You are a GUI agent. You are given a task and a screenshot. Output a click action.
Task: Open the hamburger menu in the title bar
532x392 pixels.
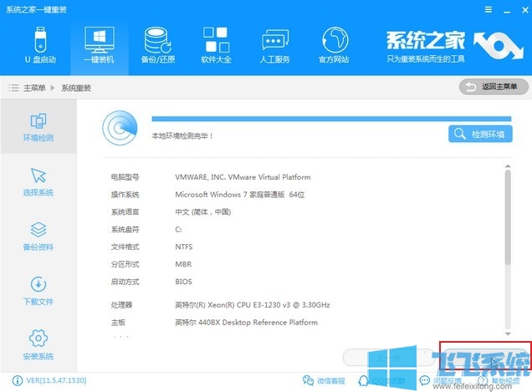(x=489, y=9)
